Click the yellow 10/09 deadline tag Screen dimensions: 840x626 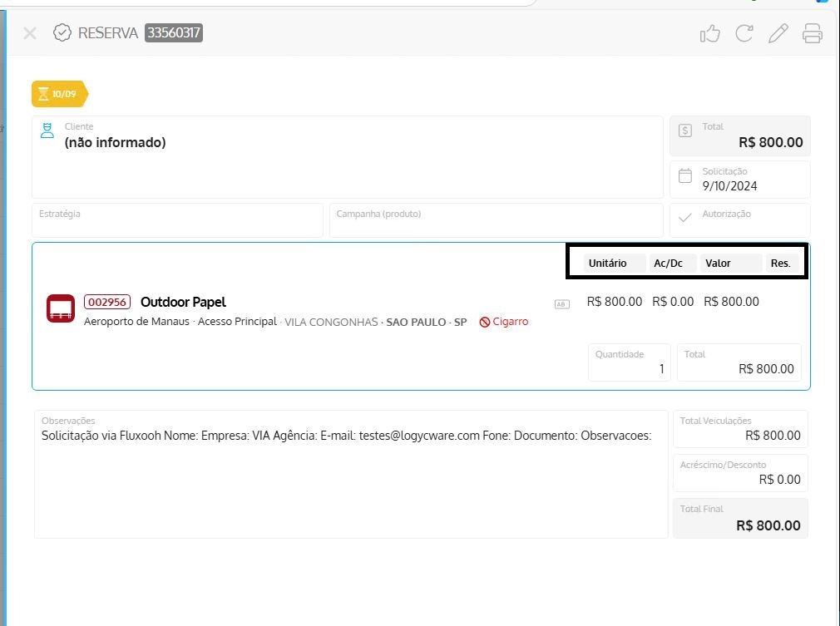pyautogui.click(x=59, y=94)
